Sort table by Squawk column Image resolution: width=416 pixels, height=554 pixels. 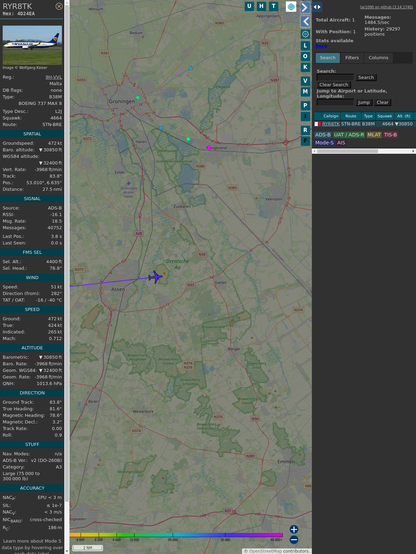385,116
